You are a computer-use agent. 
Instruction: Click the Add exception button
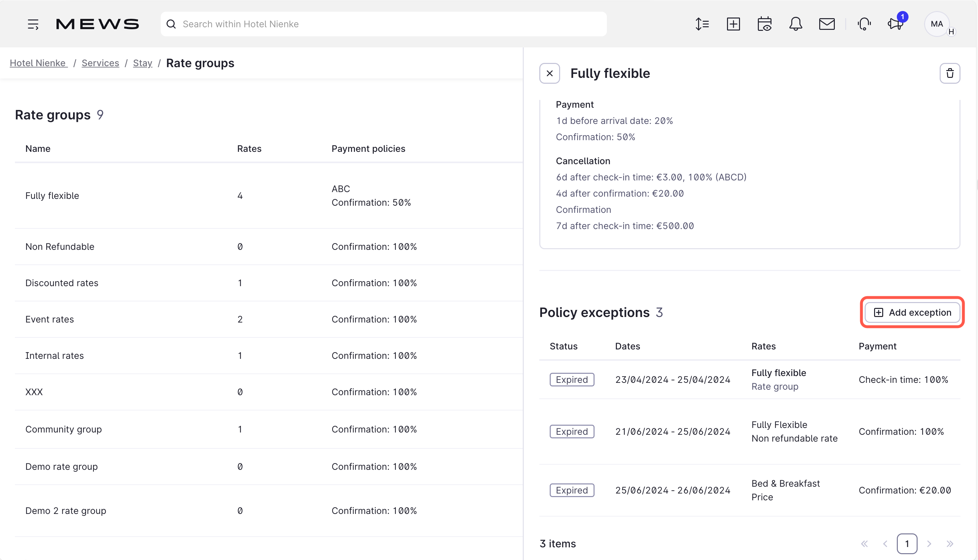click(912, 312)
